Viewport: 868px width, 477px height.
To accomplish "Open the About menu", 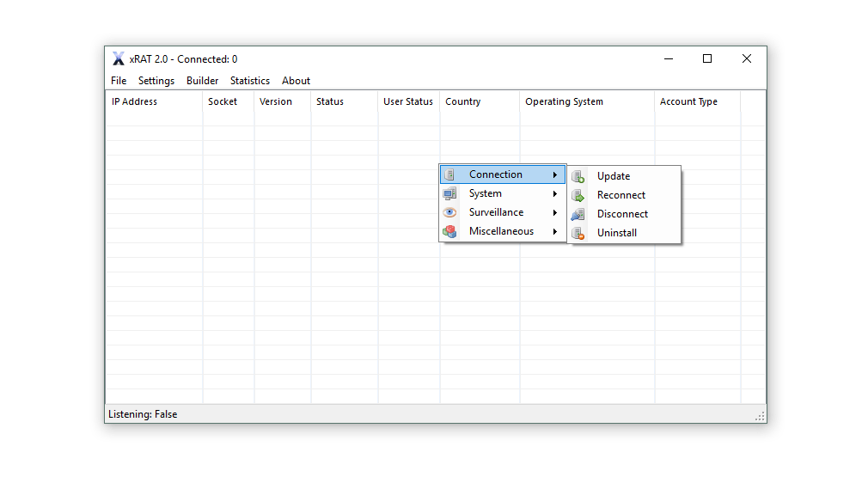I will point(296,81).
